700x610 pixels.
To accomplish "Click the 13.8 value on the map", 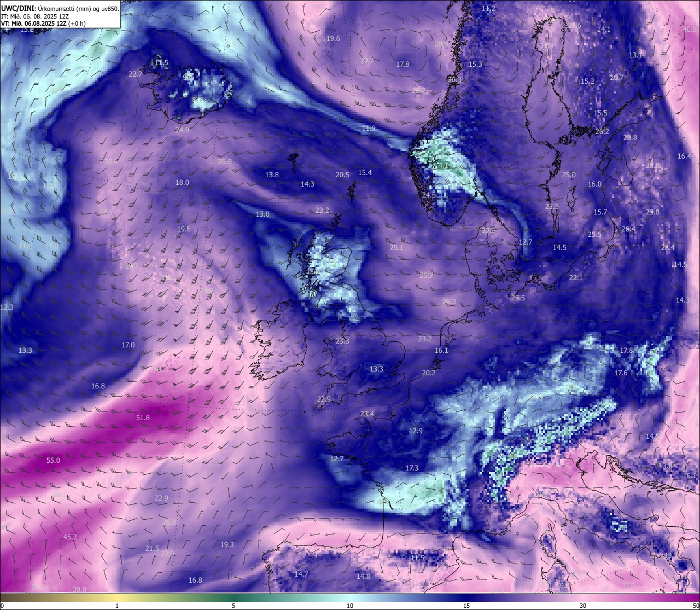I will point(272,175).
